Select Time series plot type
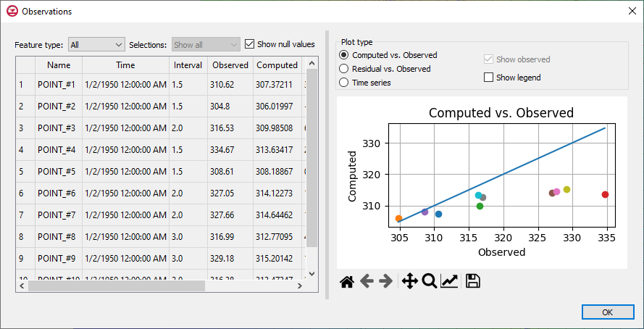 point(344,83)
